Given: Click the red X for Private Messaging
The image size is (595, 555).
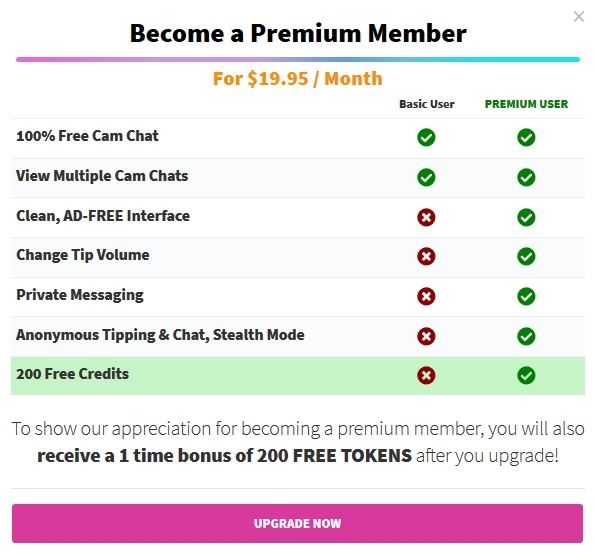Looking at the screenshot, I should (426, 296).
